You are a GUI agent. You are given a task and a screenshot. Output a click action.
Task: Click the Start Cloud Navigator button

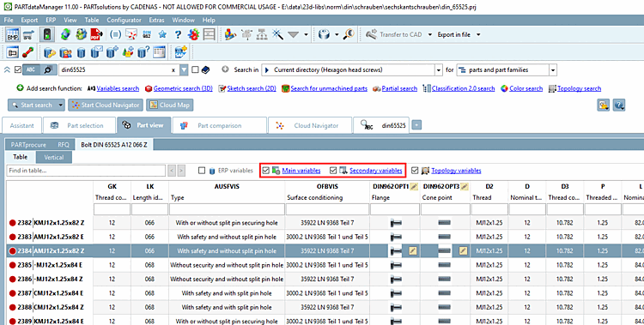coord(106,105)
